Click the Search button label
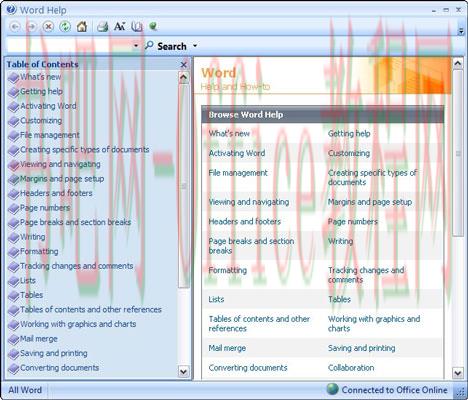Screen dimensions: 468x400 pos(172,46)
